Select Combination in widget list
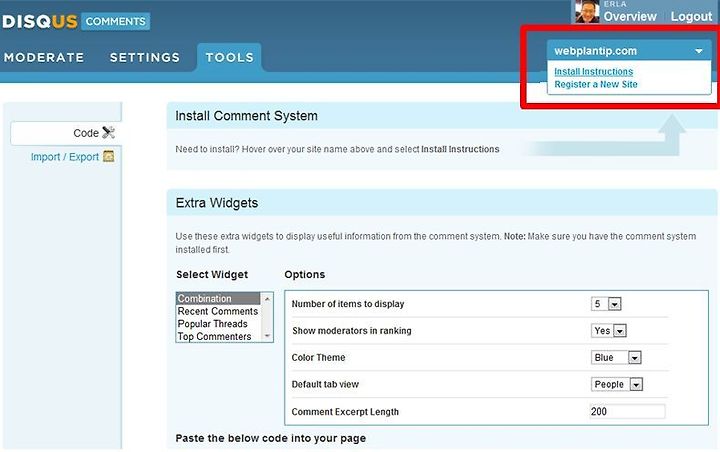Screen dimensions: 720x452 (218, 298)
